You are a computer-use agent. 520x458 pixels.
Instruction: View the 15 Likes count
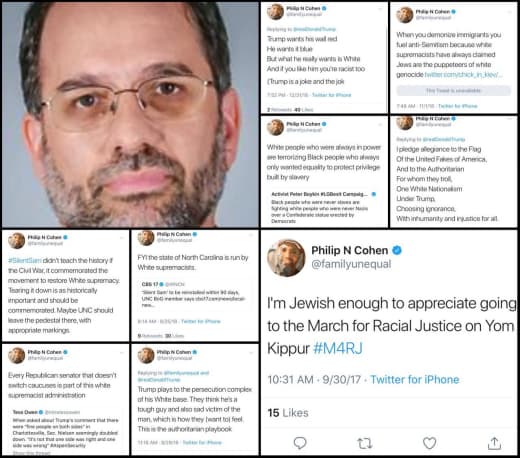[288, 413]
